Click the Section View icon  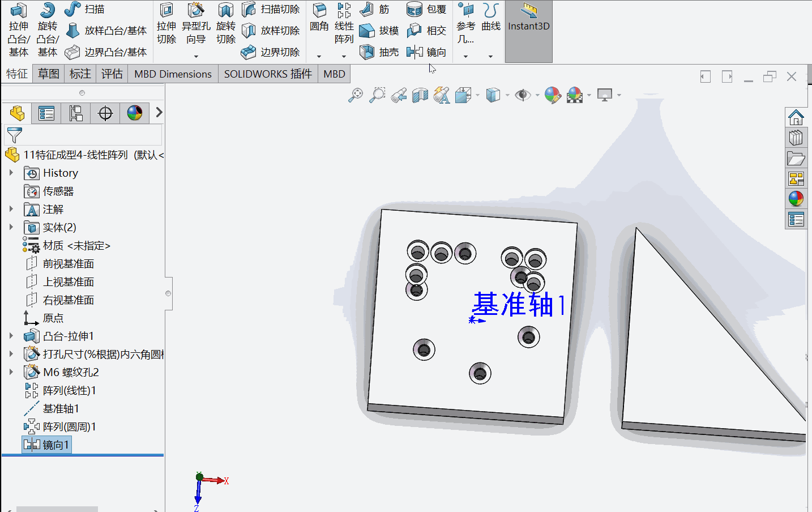point(420,95)
